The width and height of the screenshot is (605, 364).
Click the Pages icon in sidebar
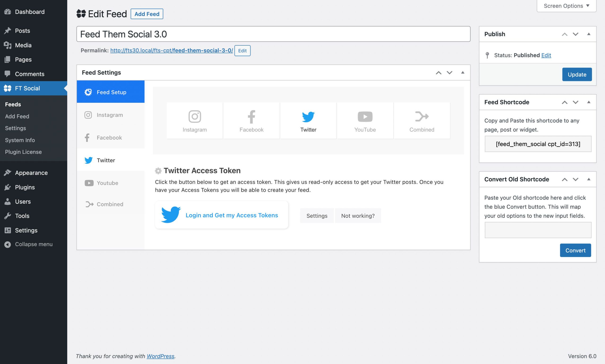click(x=8, y=59)
